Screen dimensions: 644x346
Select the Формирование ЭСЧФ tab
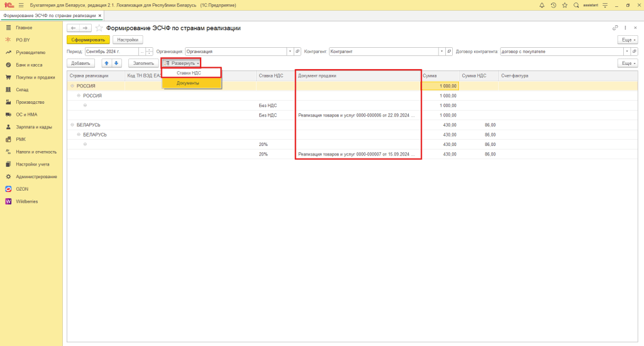click(49, 16)
